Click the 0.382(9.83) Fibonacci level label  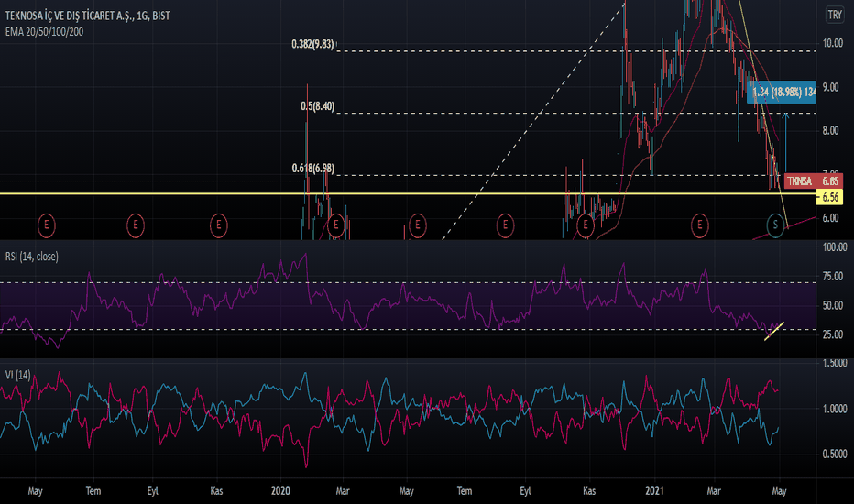(x=312, y=44)
